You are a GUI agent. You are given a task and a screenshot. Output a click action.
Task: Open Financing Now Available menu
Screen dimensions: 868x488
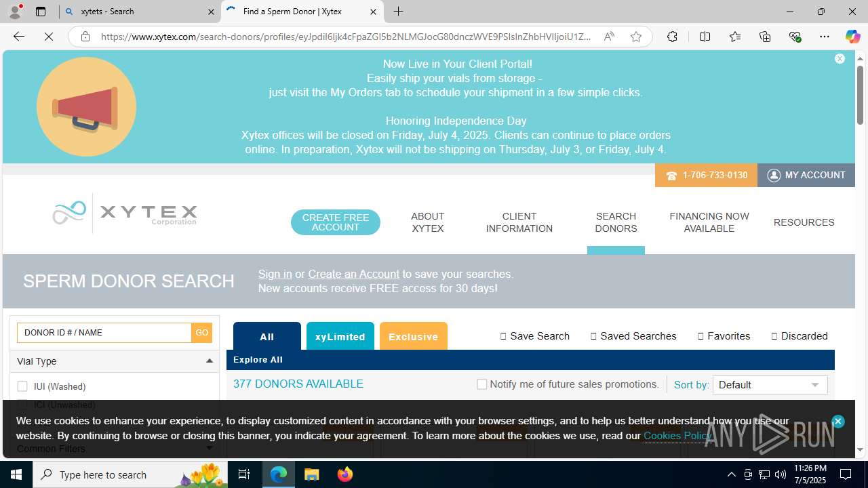[x=709, y=222]
